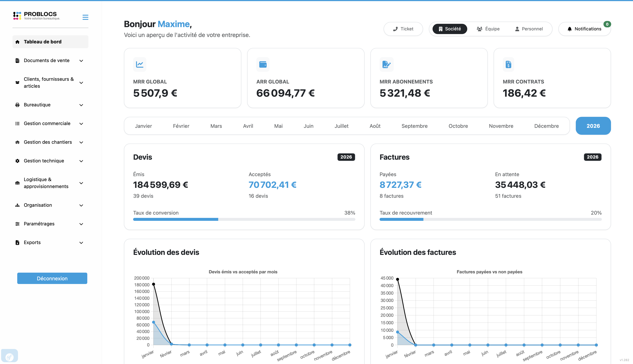Open the hamburger menu next to the logo
633x364 pixels.
point(85,17)
